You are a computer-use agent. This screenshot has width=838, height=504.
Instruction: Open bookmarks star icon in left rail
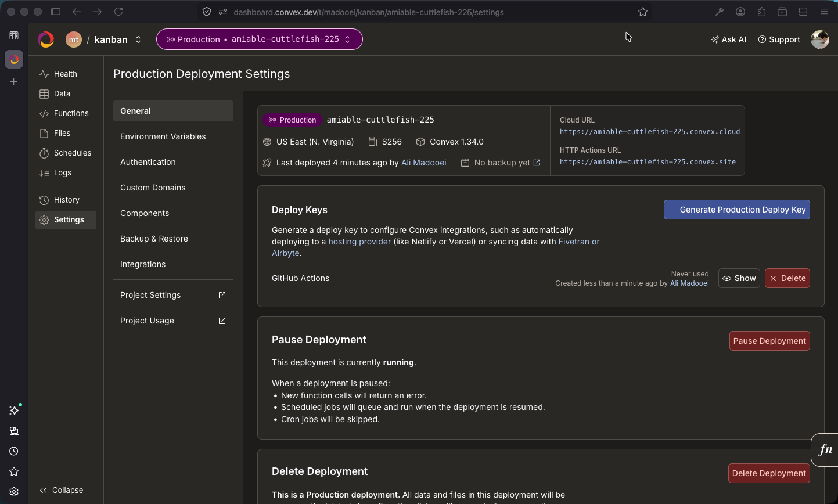coord(14,471)
